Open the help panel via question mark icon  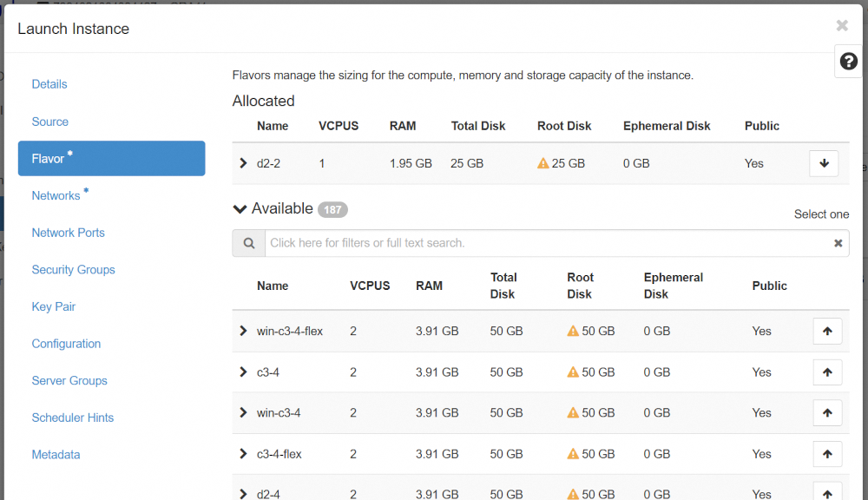coord(847,61)
